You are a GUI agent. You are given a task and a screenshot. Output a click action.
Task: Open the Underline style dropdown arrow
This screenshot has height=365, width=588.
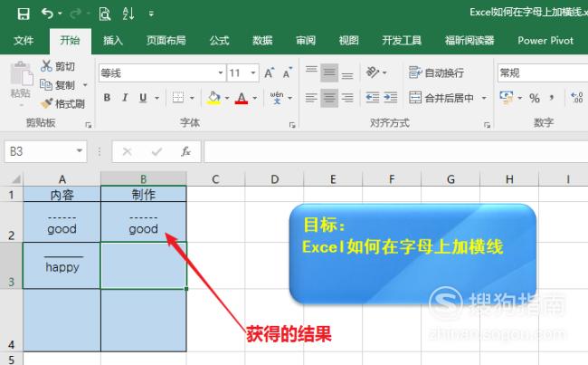click(156, 98)
